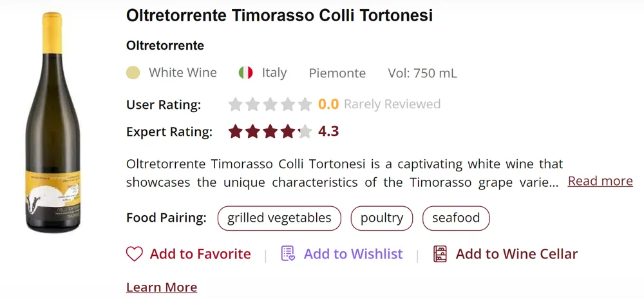This screenshot has height=299, width=644.
Task: Click the heart icon to favorite this wine
Action: pos(134,254)
